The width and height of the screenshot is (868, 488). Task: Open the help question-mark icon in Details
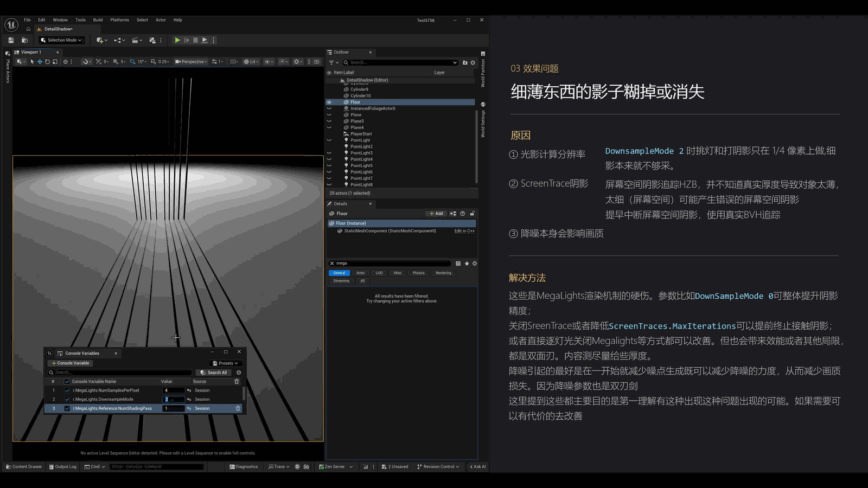[463, 214]
